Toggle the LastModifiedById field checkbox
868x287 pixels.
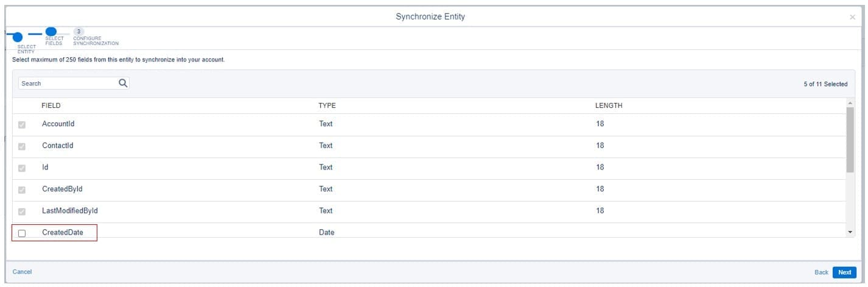click(22, 212)
